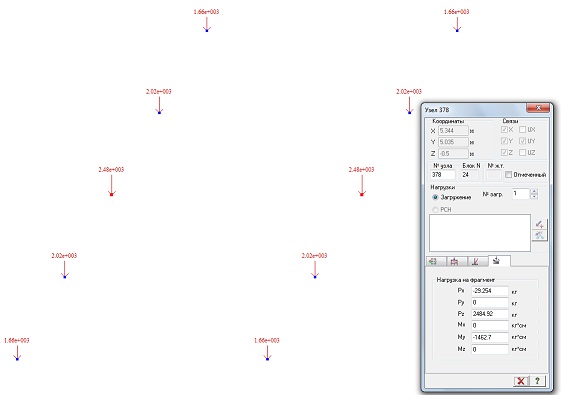Close the Узел 378 dialog window
561x395 pixels.
pyautogui.click(x=538, y=108)
